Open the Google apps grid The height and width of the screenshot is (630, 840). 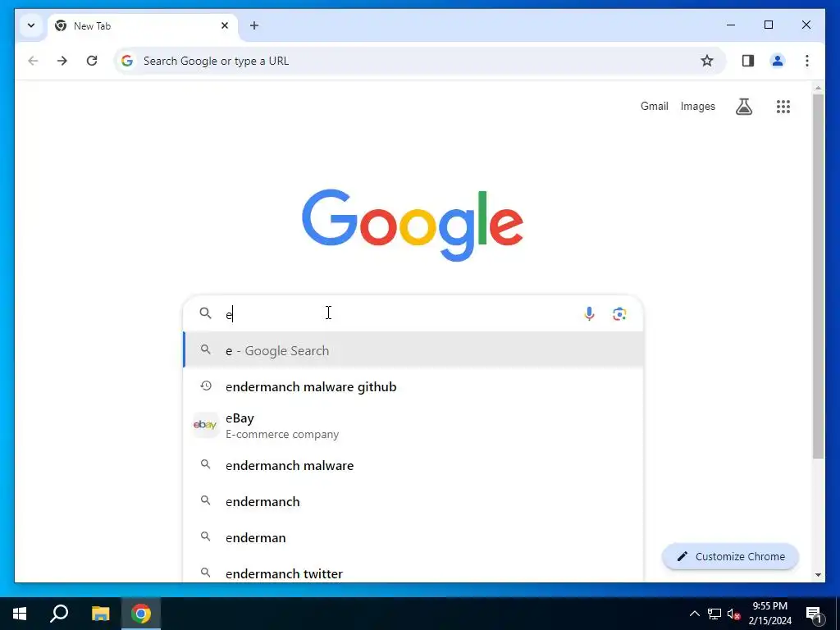[783, 106]
